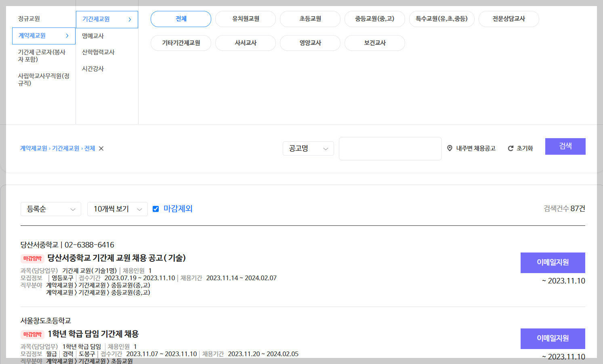The image size is (603, 364).
Task: Select the 영양교사 filter pill
Action: pyautogui.click(x=310, y=43)
